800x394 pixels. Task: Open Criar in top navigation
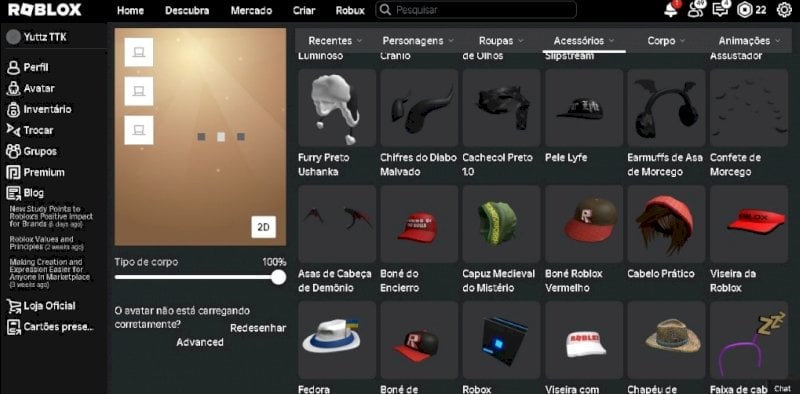[x=304, y=10]
